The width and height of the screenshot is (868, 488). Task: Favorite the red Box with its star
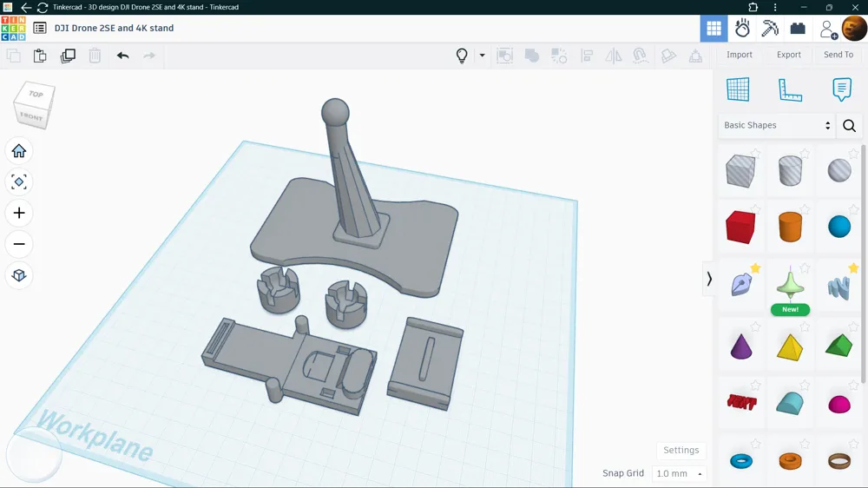[756, 208]
